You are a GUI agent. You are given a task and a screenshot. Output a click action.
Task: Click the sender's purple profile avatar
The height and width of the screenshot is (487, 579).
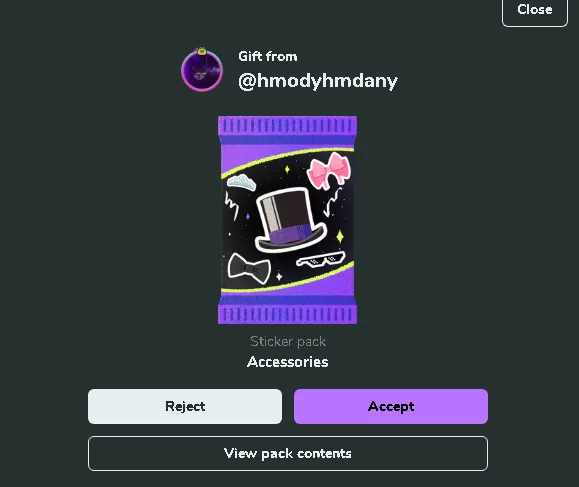202,71
